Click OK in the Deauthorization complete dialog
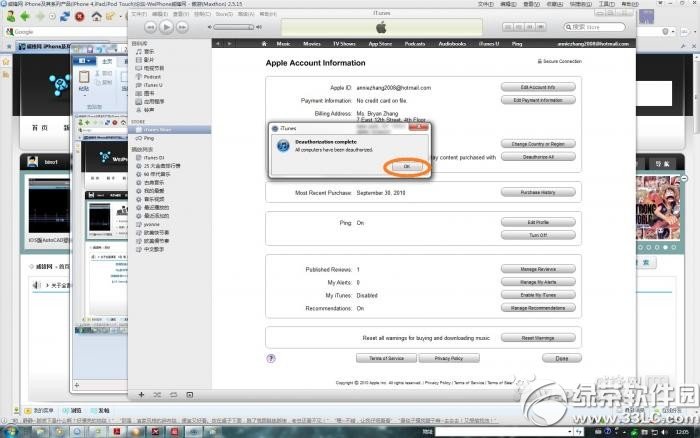700x438 pixels. pos(406,167)
